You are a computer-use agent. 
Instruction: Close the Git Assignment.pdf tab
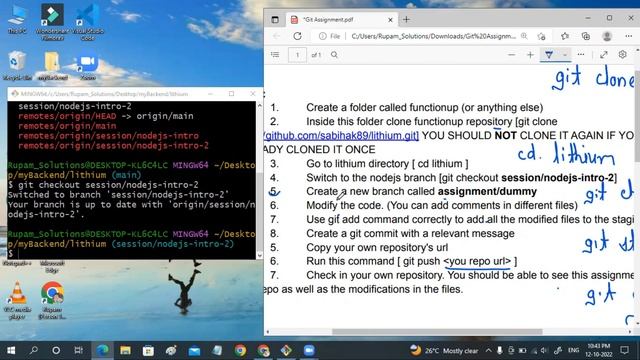coord(390,19)
